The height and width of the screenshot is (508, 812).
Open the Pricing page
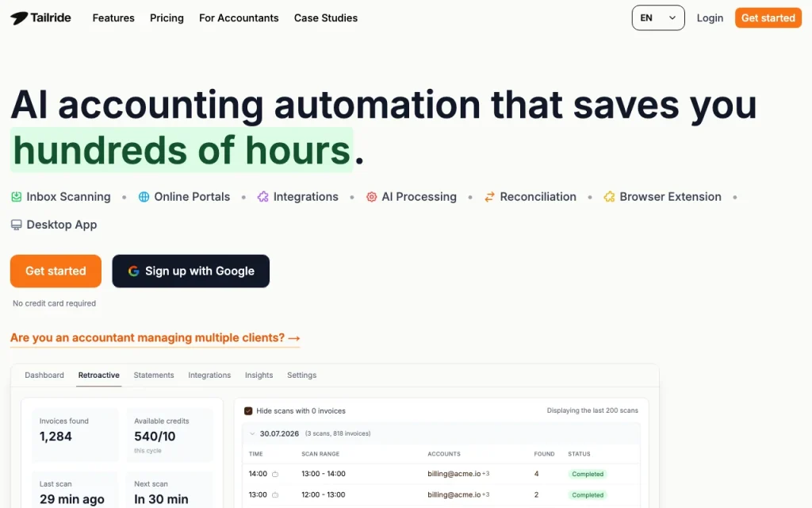[167, 18]
